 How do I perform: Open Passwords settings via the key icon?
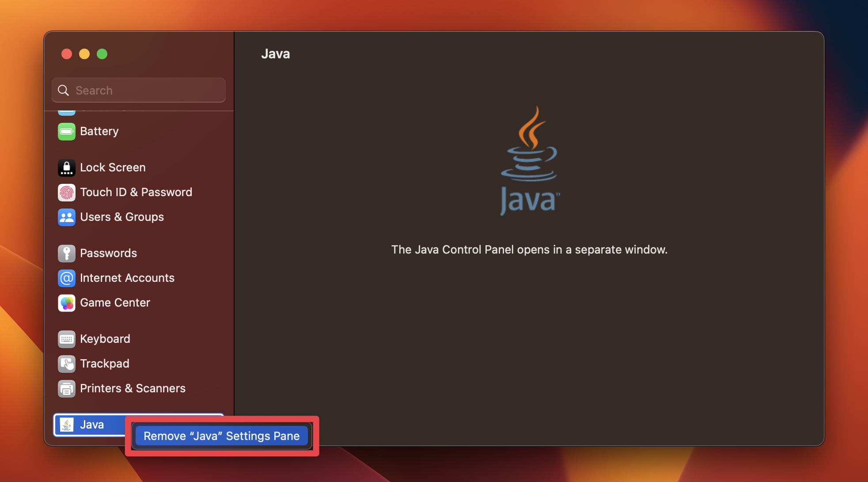(66, 253)
